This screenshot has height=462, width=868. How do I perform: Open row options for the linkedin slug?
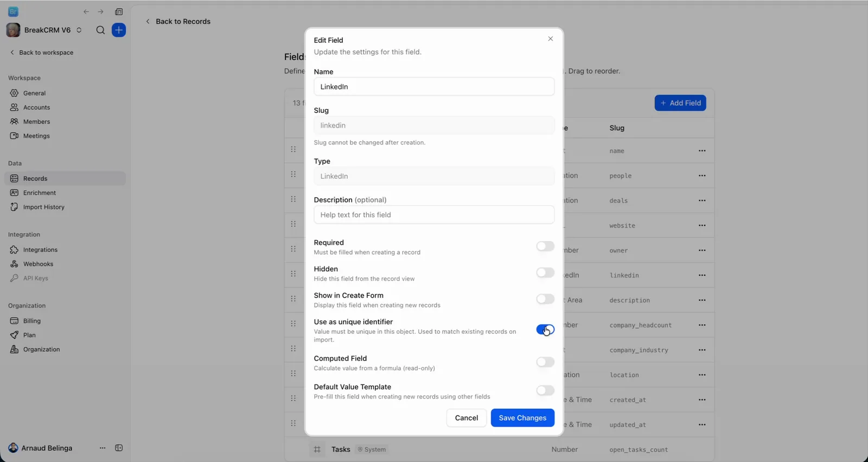click(x=702, y=275)
